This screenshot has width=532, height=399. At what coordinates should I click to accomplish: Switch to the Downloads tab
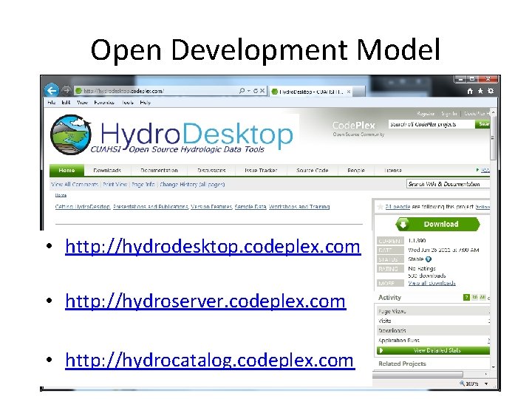coord(107,171)
